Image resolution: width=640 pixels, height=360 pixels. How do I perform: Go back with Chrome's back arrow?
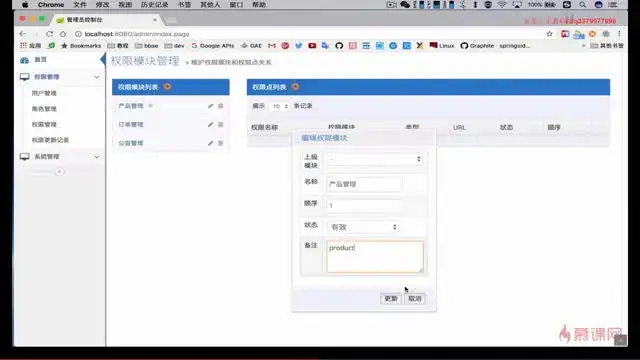(23, 34)
